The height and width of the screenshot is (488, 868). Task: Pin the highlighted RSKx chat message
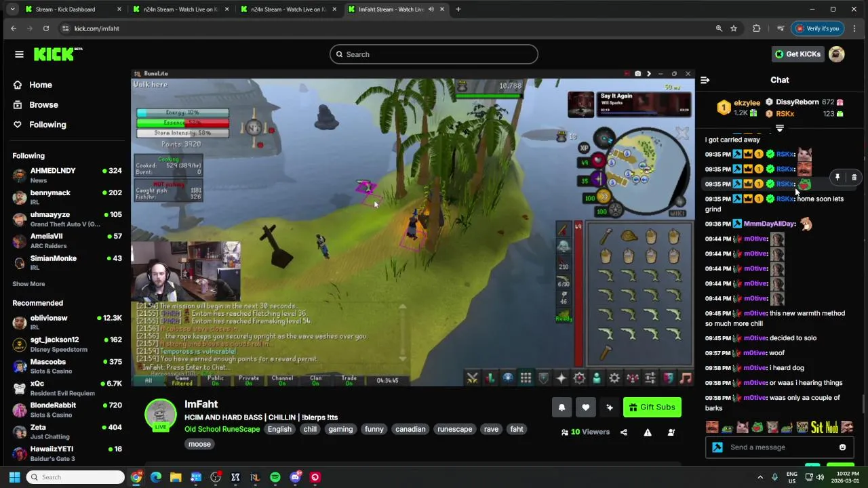click(837, 178)
